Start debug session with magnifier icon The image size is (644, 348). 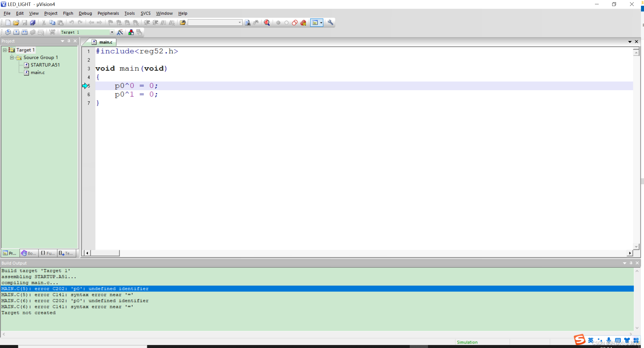(x=267, y=23)
